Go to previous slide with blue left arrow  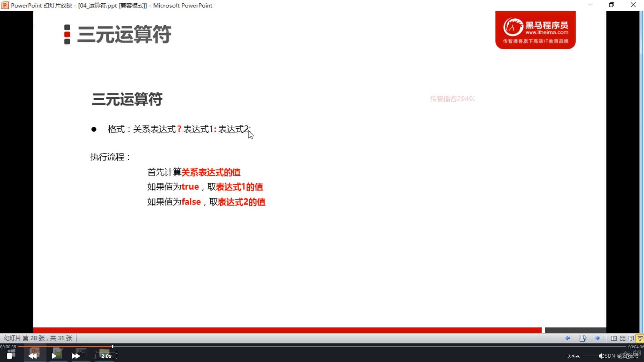(568, 338)
